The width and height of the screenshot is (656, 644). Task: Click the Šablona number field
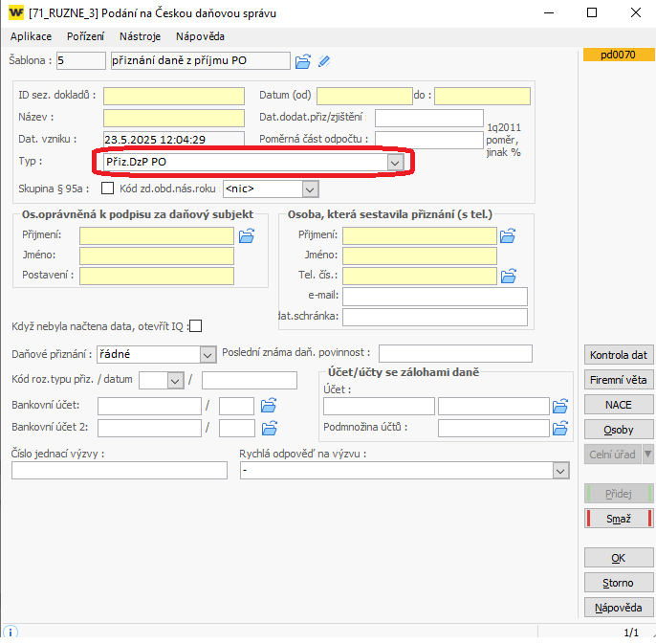[x=81, y=60]
